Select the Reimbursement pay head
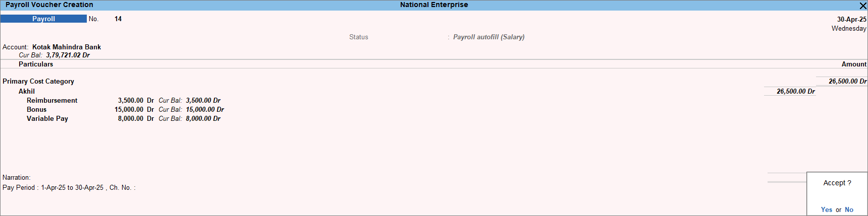The image size is (868, 216). [52, 100]
